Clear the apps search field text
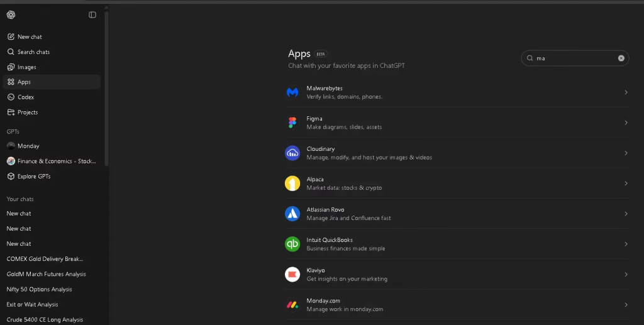Viewport: 644px width, 325px height. click(x=621, y=58)
